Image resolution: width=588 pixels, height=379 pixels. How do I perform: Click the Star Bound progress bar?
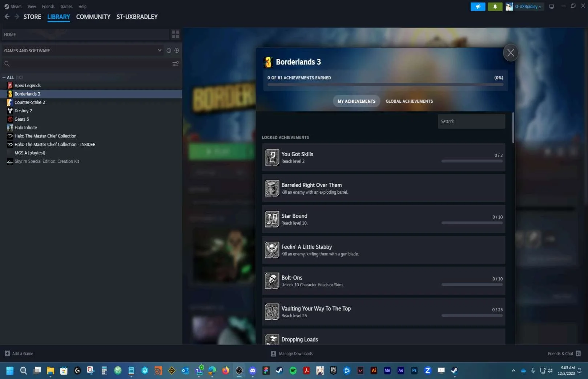point(472,223)
